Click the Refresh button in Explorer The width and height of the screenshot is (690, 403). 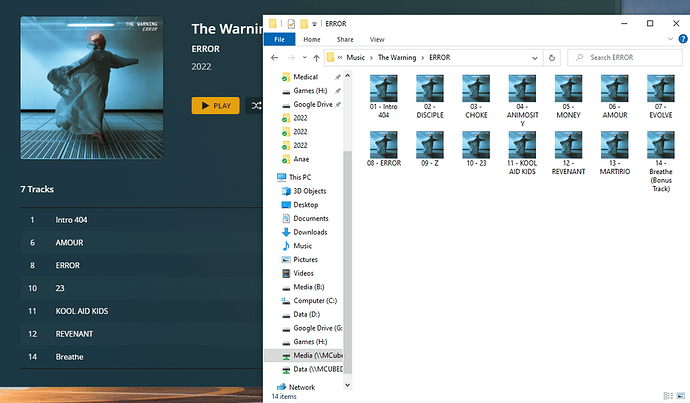click(x=552, y=58)
